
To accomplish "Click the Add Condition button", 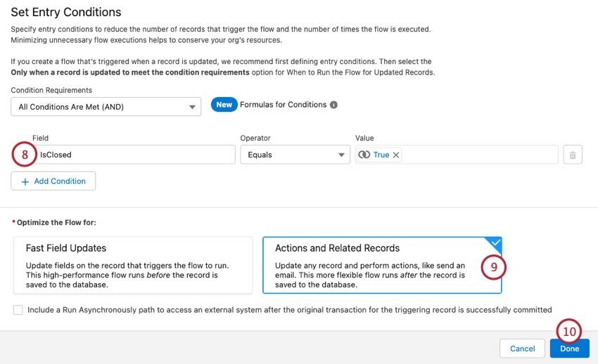I will pos(53,181).
